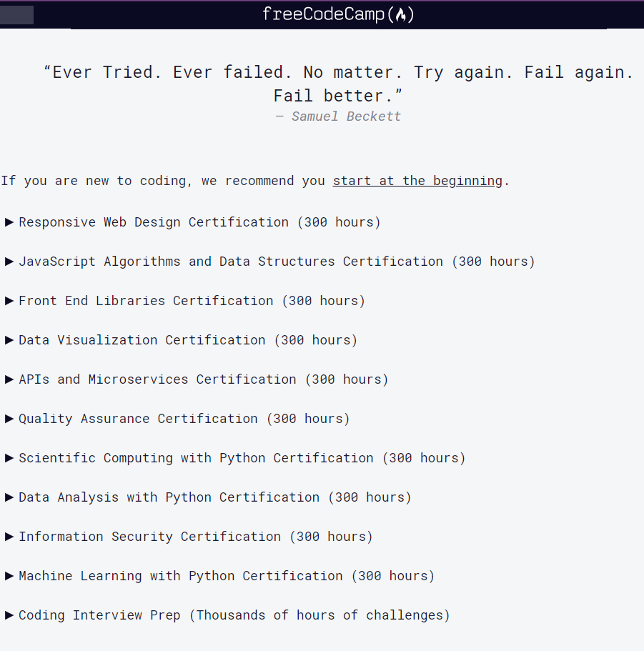
Task: Open the 'start at the beginning' link
Action: tap(417, 181)
